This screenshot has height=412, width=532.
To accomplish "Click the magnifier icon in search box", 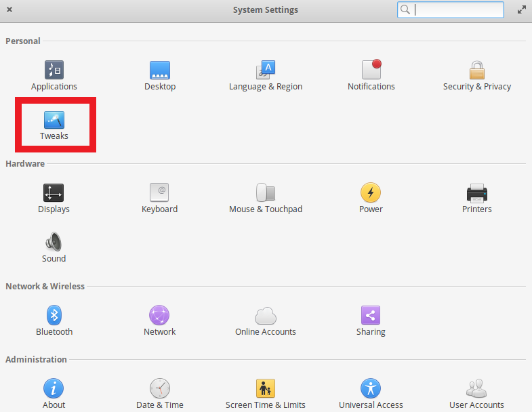I will coord(405,9).
